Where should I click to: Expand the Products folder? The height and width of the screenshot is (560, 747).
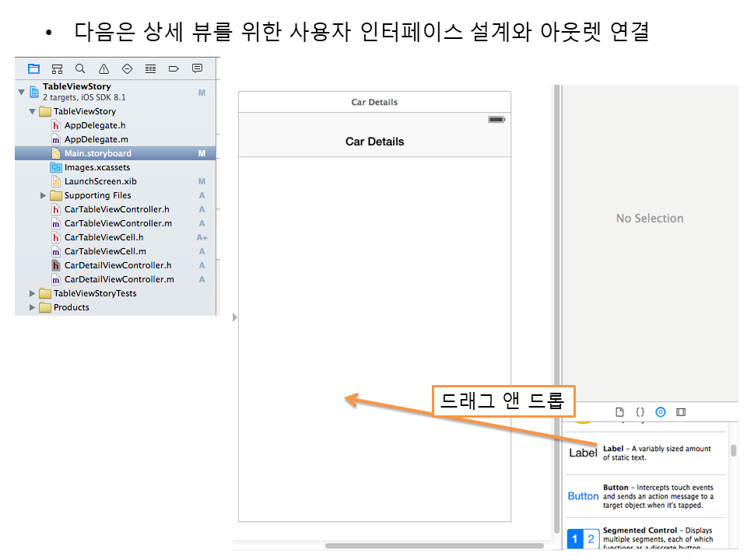[x=33, y=307]
